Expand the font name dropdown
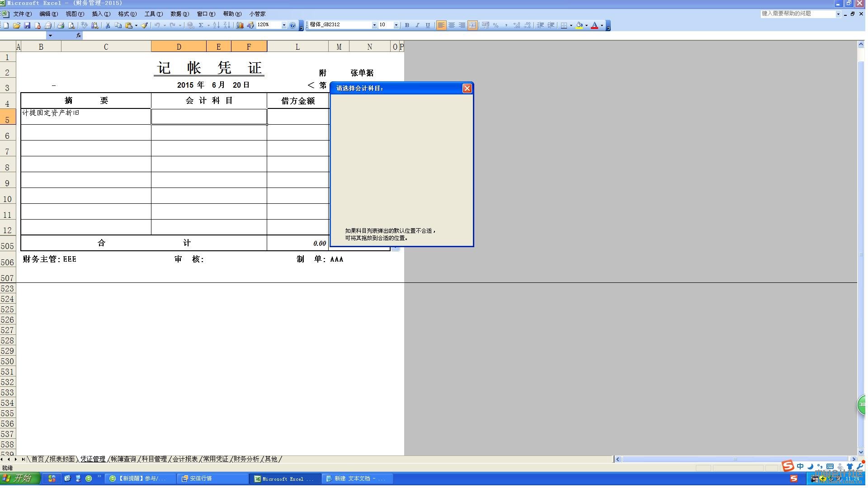This screenshot has width=868, height=488. [x=374, y=25]
